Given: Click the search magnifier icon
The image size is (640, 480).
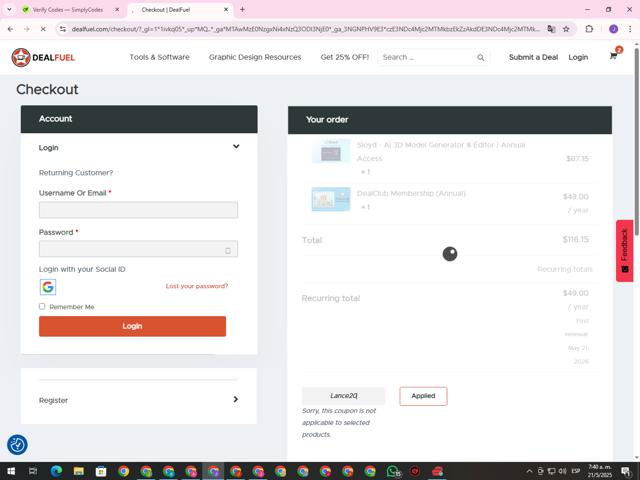Looking at the screenshot, I should [481, 58].
